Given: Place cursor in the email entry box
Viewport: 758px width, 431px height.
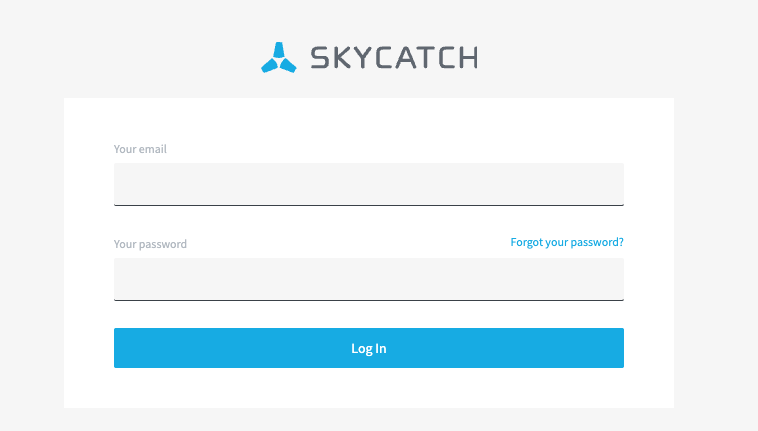Looking at the screenshot, I should tap(368, 184).
